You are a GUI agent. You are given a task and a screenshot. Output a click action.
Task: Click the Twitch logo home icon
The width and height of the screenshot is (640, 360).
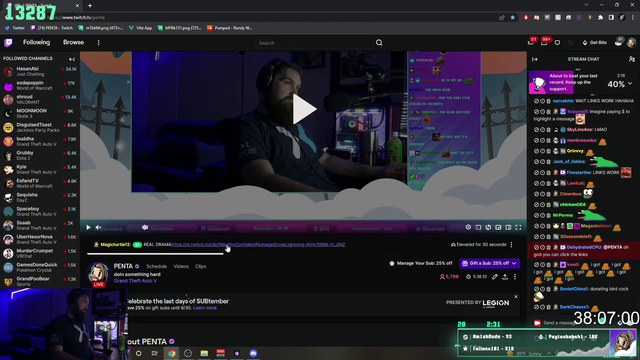tap(8, 42)
